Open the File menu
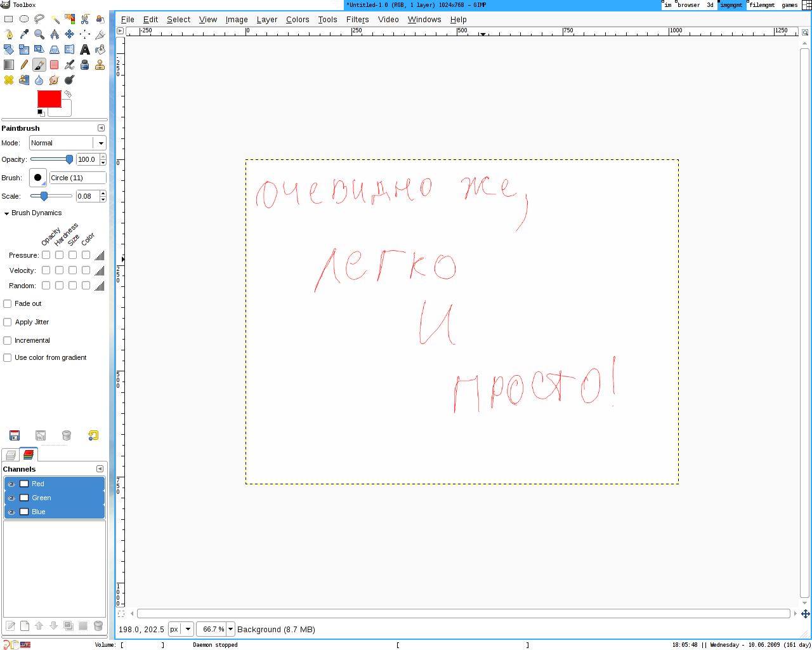Image resolution: width=812 pixels, height=650 pixels. point(128,20)
